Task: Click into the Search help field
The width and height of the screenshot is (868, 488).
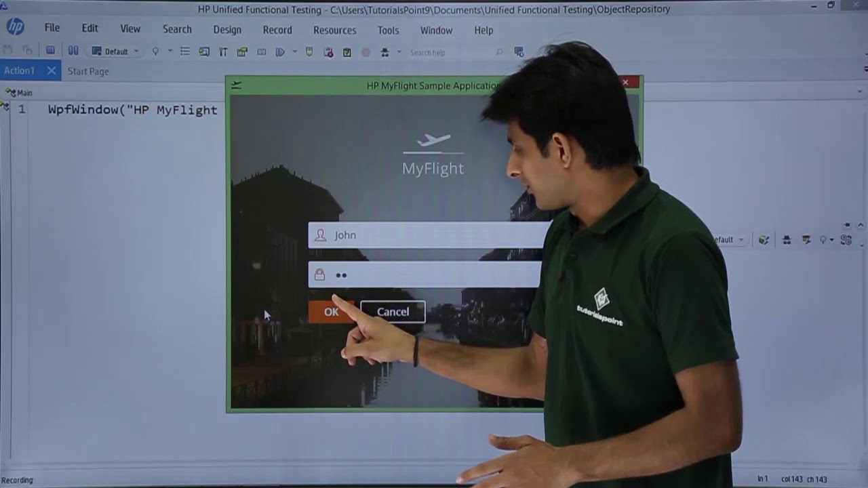Action: (450, 52)
